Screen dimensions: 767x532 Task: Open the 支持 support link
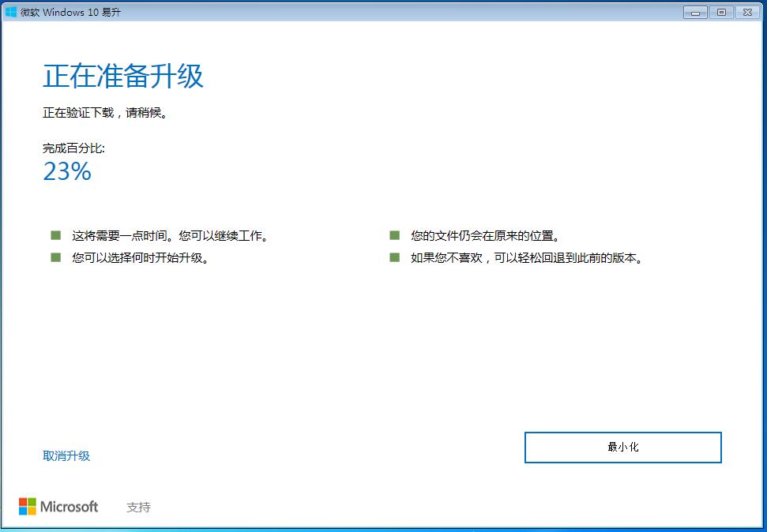coord(139,507)
